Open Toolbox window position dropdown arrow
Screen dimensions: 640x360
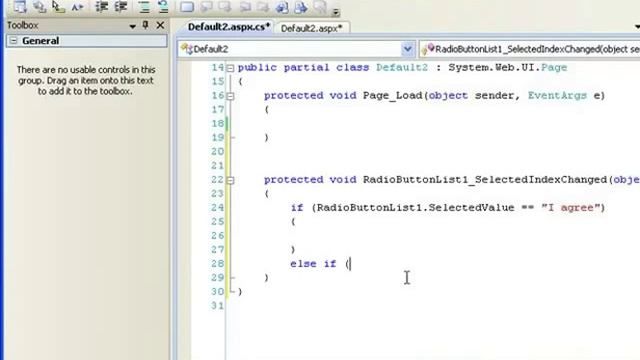[132, 26]
